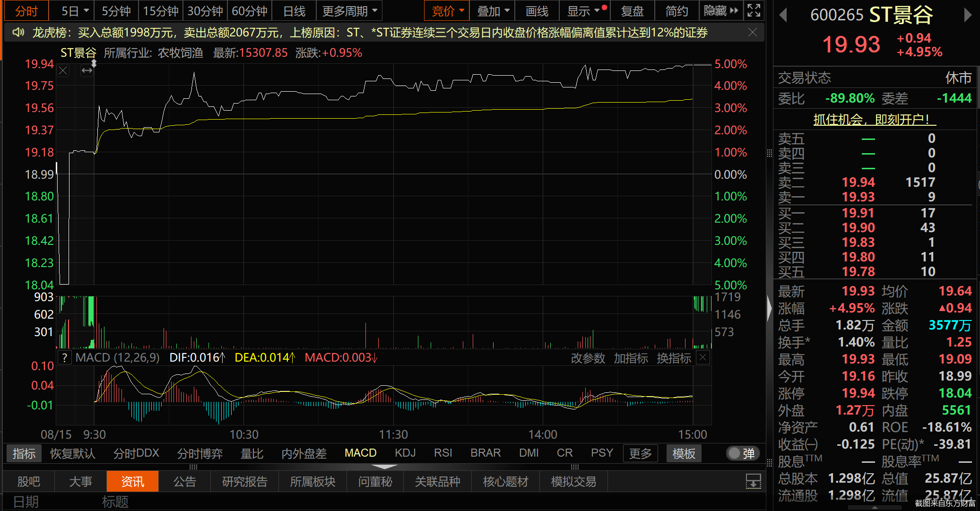This screenshot has height=511, width=980.
Task: Select the RSI indicator
Action: [x=443, y=453]
